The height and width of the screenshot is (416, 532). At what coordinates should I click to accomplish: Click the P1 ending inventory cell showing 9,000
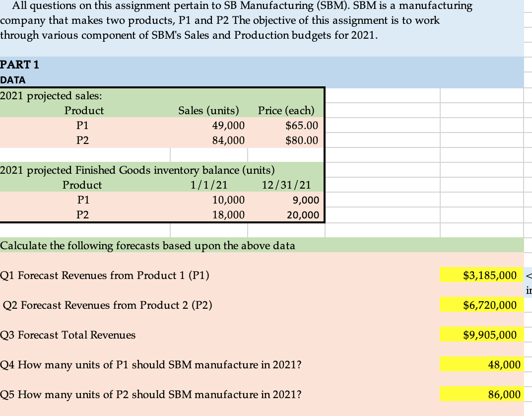pyautogui.click(x=300, y=200)
